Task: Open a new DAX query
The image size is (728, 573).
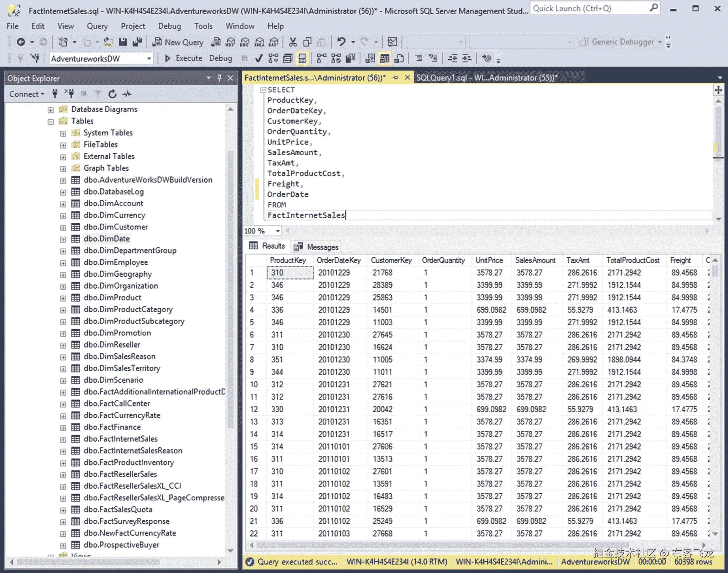Action: coord(273,42)
